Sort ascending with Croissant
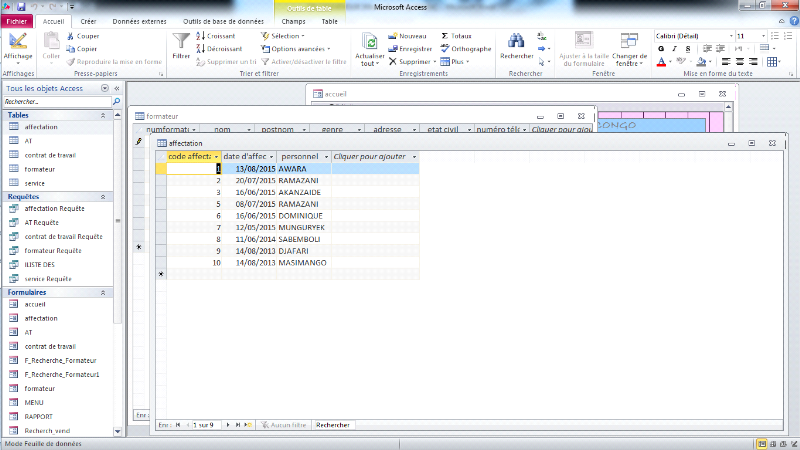 [216, 36]
